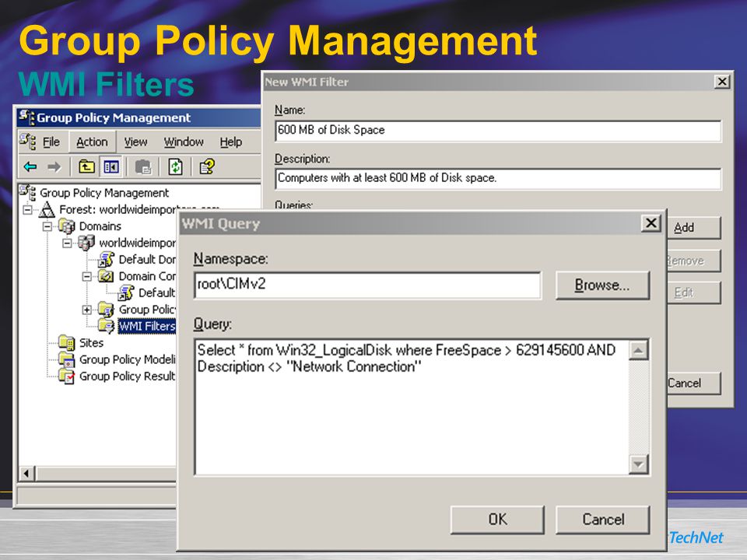The width and height of the screenshot is (747, 560).
Task: Click Remove in the New WMI Filter dialog
Action: [693, 261]
